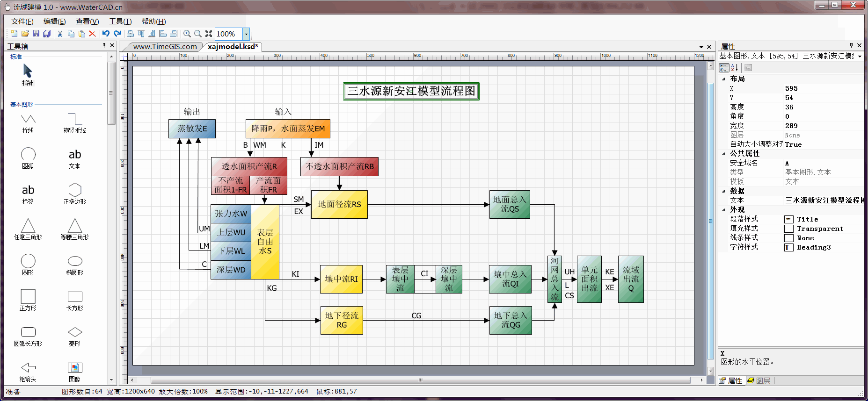The image size is (868, 401).
Task: Switch to the xajmodel.ksd tab
Action: 233,47
